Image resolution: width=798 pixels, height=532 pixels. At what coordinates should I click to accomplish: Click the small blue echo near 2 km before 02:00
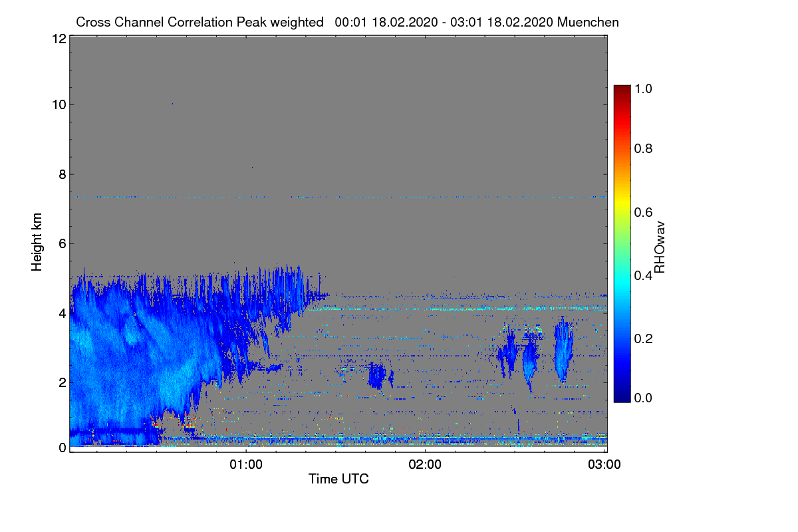(x=376, y=376)
